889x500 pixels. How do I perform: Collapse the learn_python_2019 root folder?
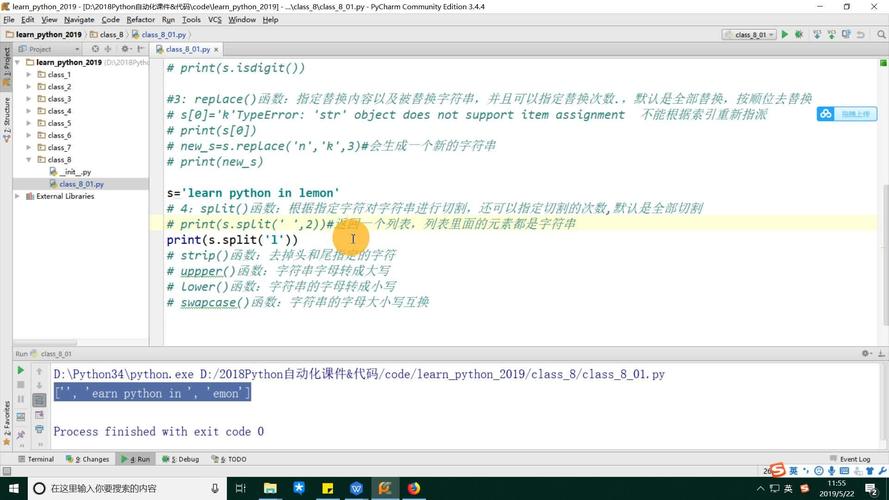tap(18, 62)
